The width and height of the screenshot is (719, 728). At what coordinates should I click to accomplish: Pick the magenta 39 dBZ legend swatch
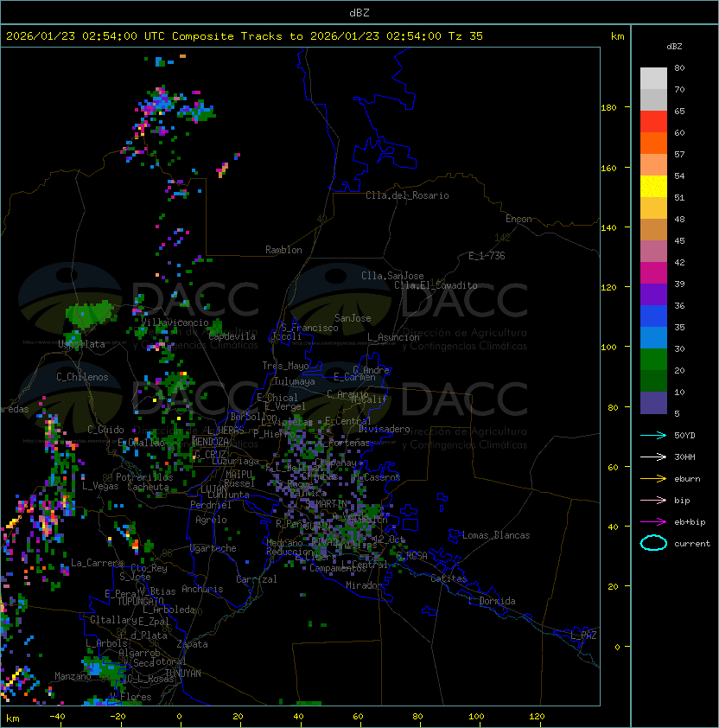[x=653, y=273]
